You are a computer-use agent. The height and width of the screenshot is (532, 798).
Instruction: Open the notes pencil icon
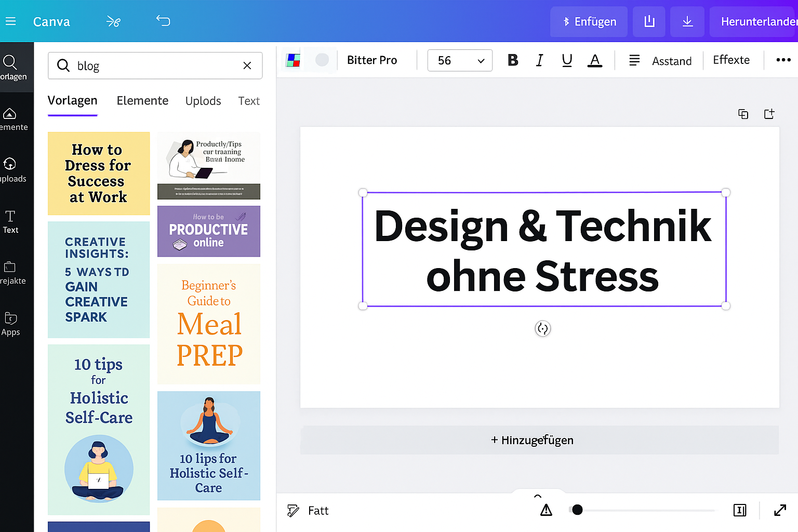pos(293,511)
